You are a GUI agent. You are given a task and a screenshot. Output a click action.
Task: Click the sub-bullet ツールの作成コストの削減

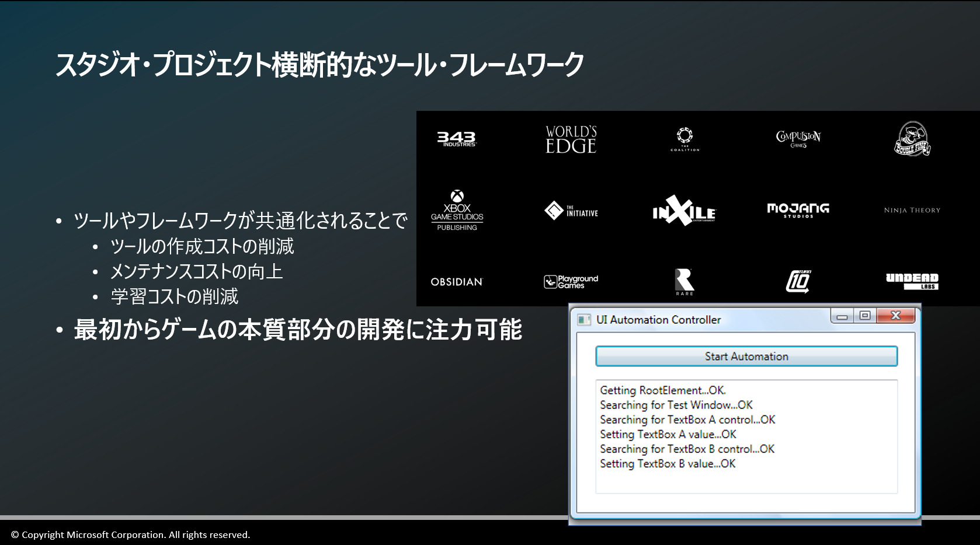click(x=202, y=246)
